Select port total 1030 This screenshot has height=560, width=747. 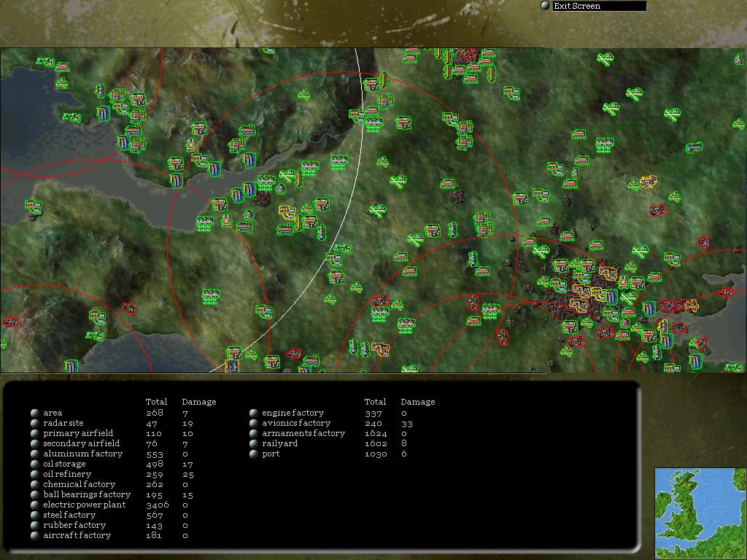(x=376, y=454)
